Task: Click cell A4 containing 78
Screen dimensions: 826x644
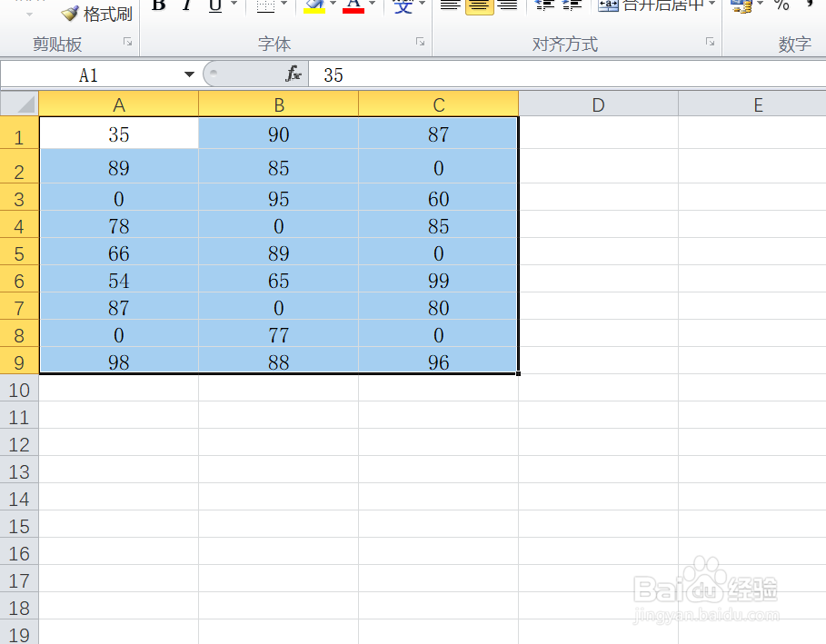Action: [x=119, y=225]
